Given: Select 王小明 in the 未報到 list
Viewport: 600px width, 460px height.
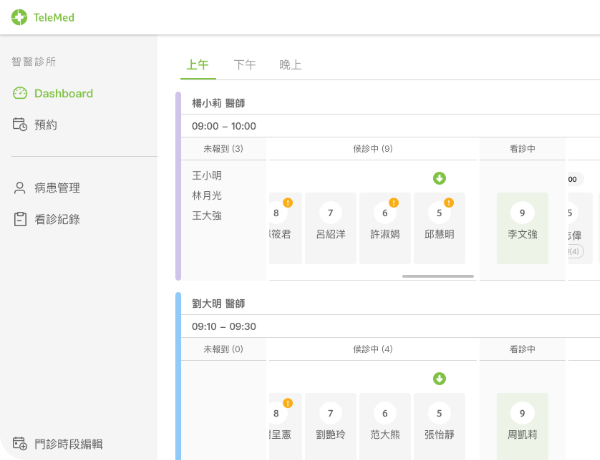Looking at the screenshot, I should click(207, 175).
